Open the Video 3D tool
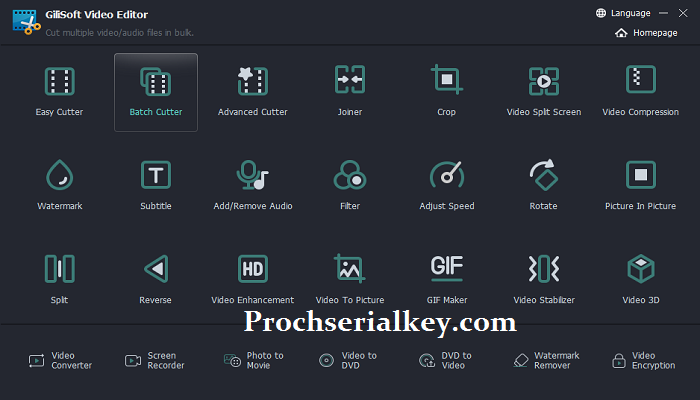The width and height of the screenshot is (700, 400). click(x=641, y=280)
